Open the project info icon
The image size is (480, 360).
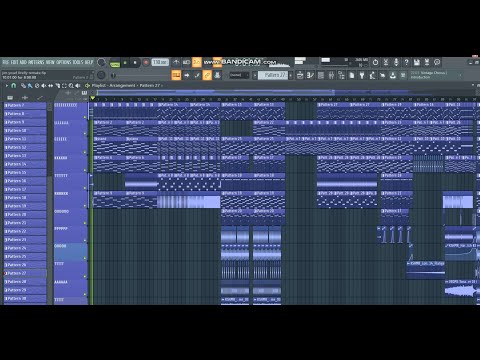coord(437,62)
